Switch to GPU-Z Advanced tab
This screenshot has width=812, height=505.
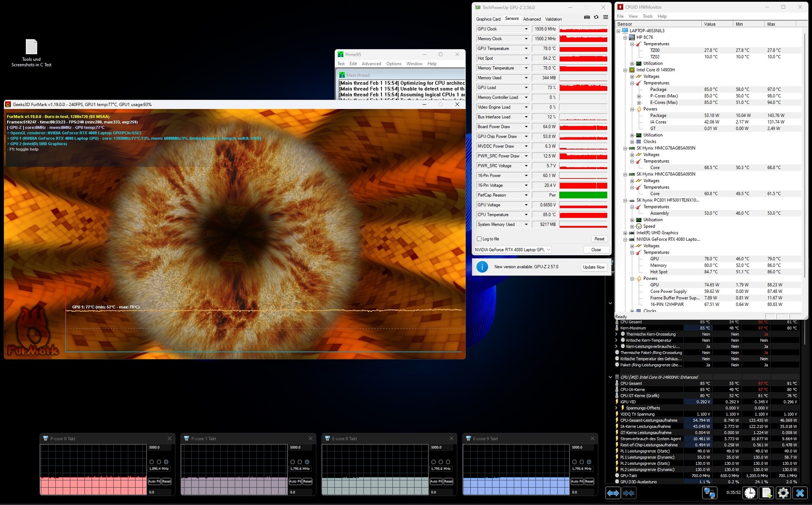click(x=532, y=19)
